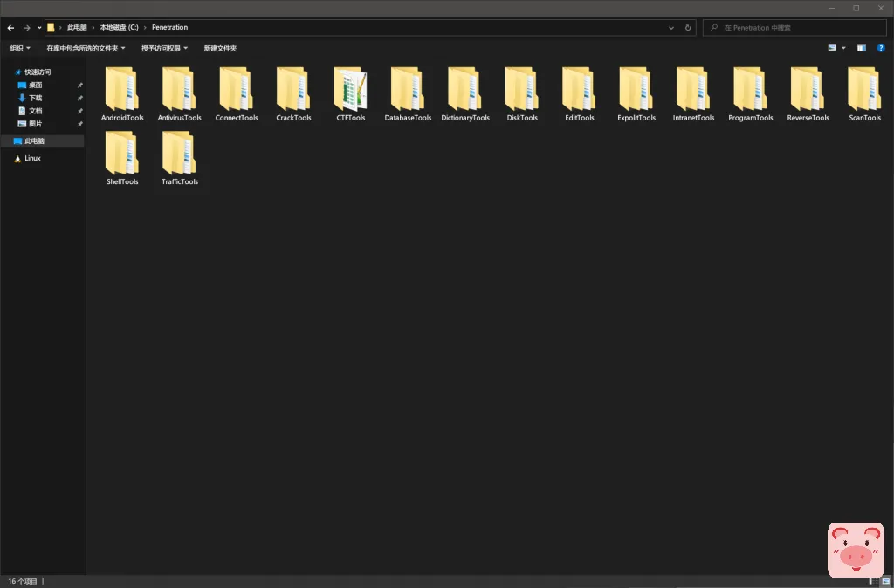This screenshot has height=588, width=894.
Task: Refresh the Penetration folder view
Action: click(688, 27)
